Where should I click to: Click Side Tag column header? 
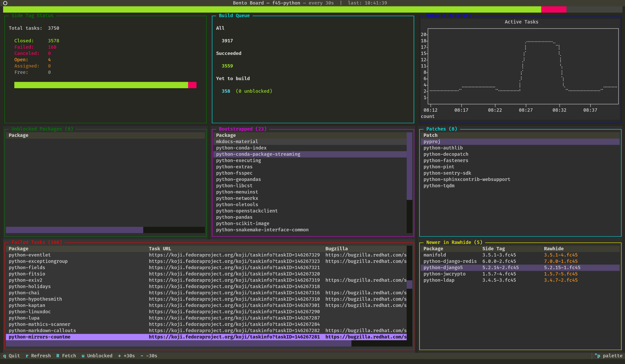click(x=494, y=249)
